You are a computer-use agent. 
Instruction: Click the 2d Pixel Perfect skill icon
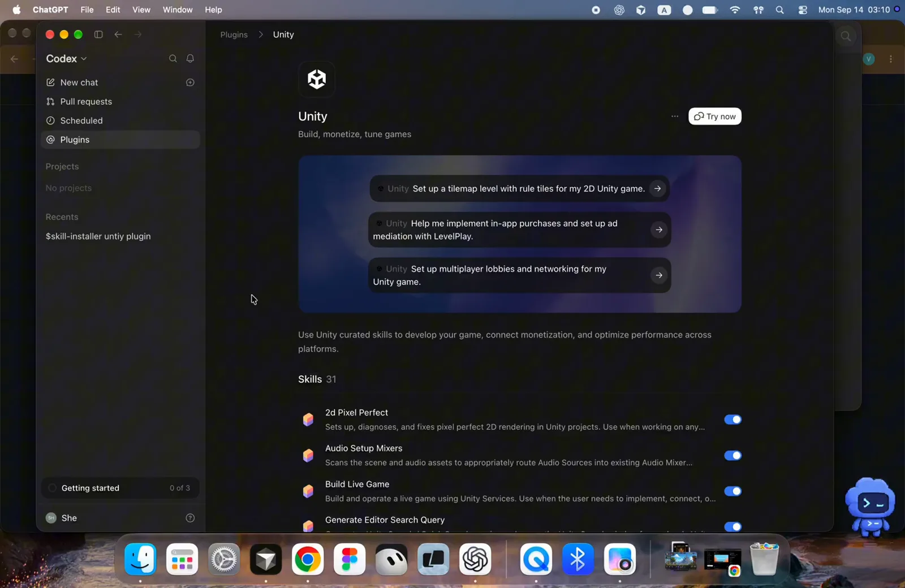tap(308, 420)
